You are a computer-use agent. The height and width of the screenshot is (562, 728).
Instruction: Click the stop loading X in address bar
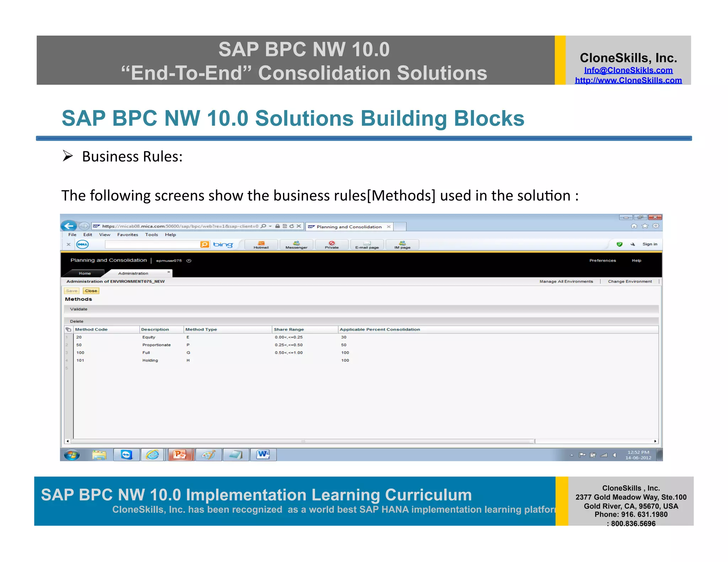(x=299, y=226)
